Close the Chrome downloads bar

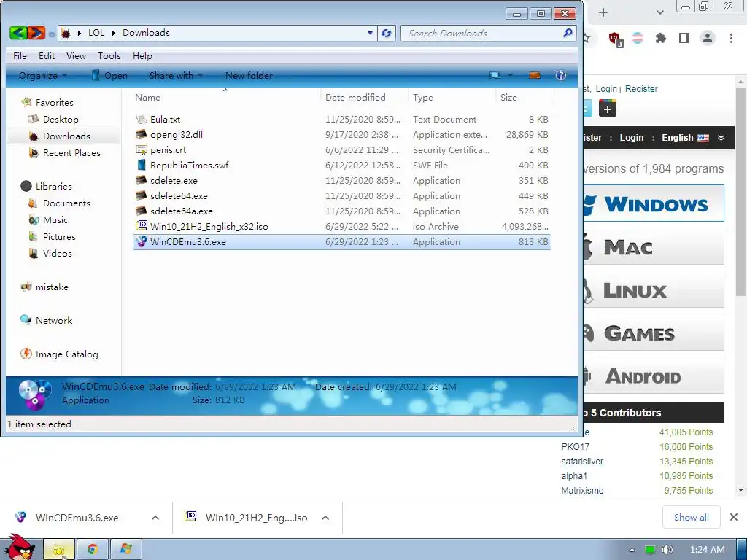[734, 517]
